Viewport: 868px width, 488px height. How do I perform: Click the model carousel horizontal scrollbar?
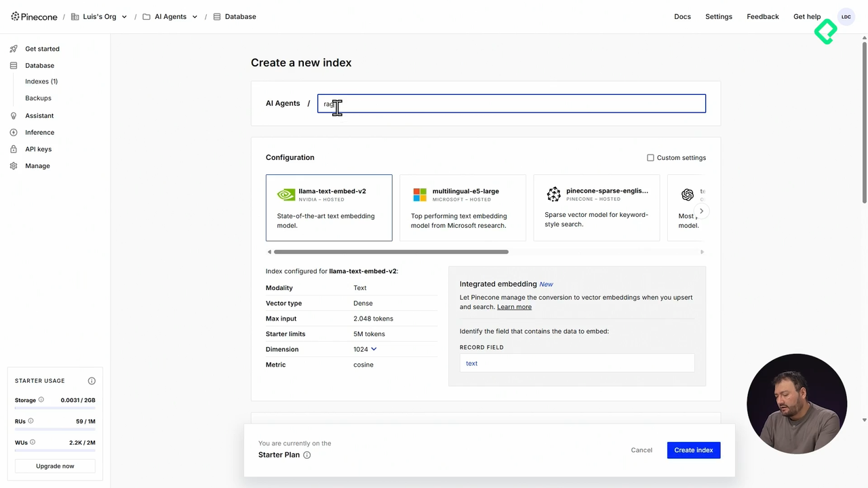click(391, 252)
